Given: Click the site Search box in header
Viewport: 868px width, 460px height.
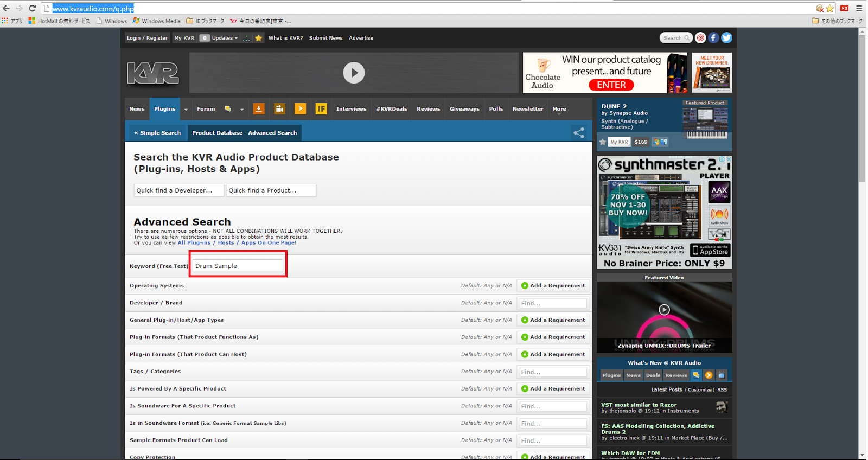Looking at the screenshot, I should click(x=676, y=38).
